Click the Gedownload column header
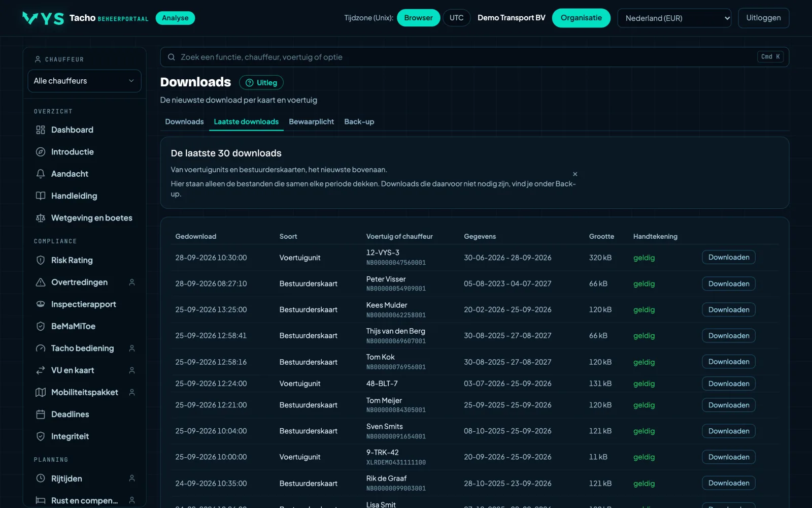The height and width of the screenshot is (508, 812). (x=196, y=237)
